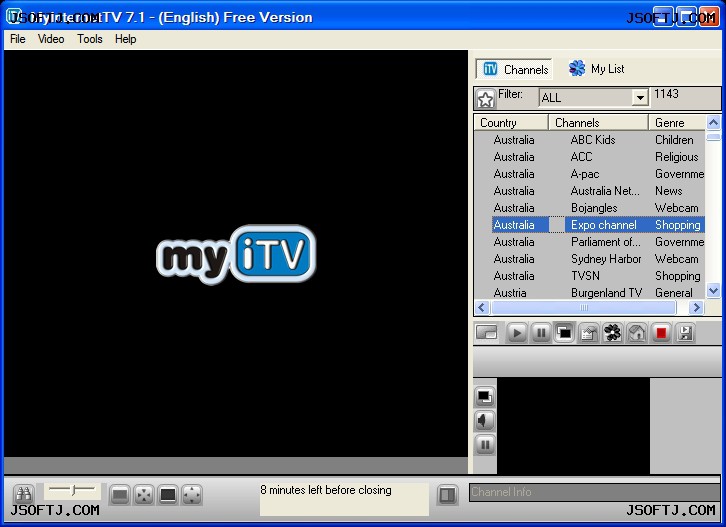Select the ABC Kids channel row

point(589,140)
